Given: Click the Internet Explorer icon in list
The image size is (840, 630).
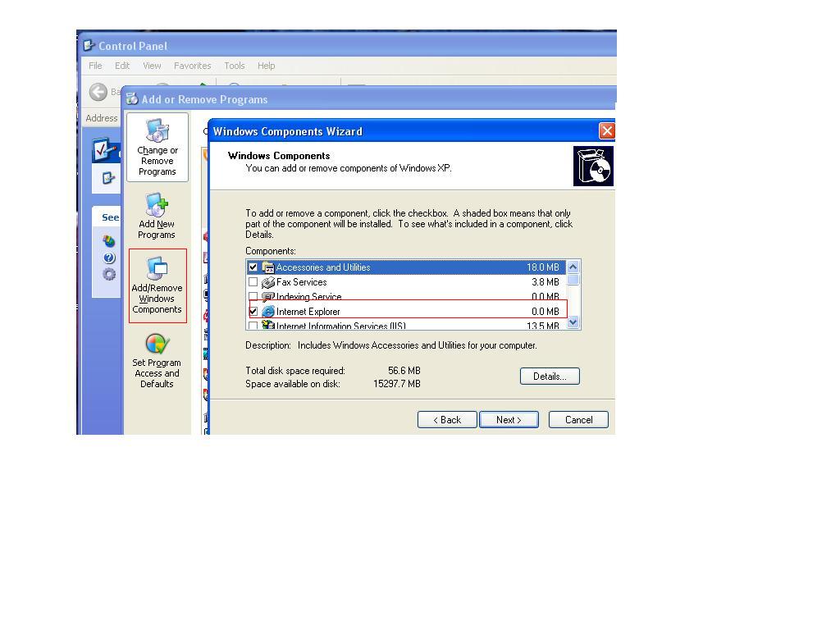Looking at the screenshot, I should pyautogui.click(x=268, y=312).
